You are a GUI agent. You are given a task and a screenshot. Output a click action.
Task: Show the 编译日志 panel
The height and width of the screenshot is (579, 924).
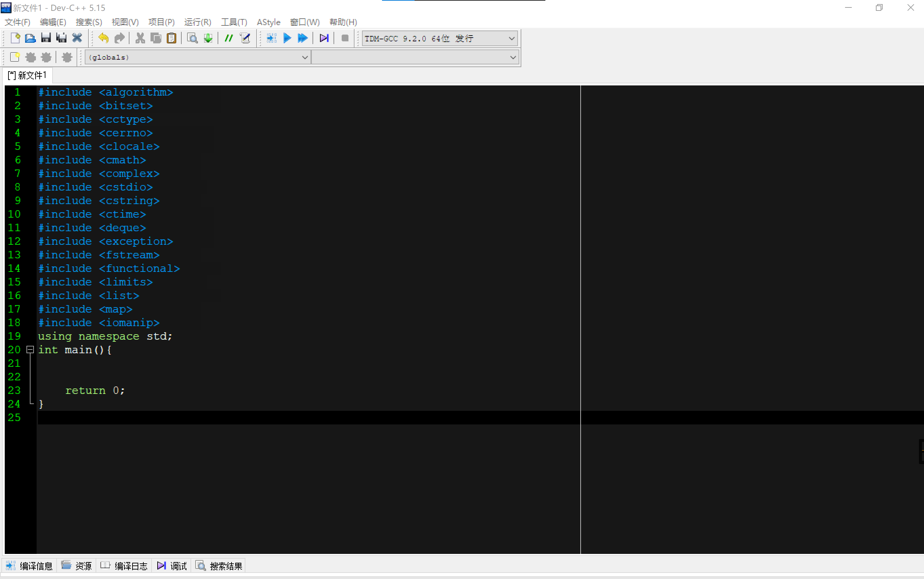(x=123, y=565)
